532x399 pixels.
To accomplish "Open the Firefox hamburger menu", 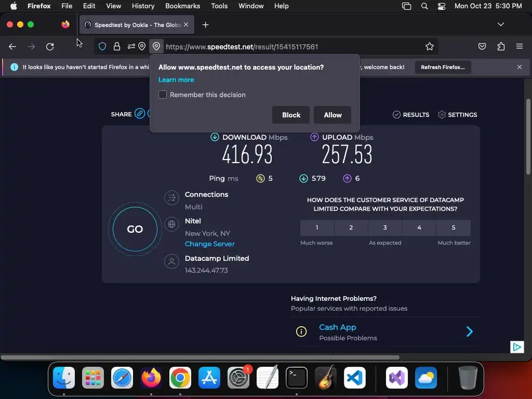I will [x=520, y=46].
